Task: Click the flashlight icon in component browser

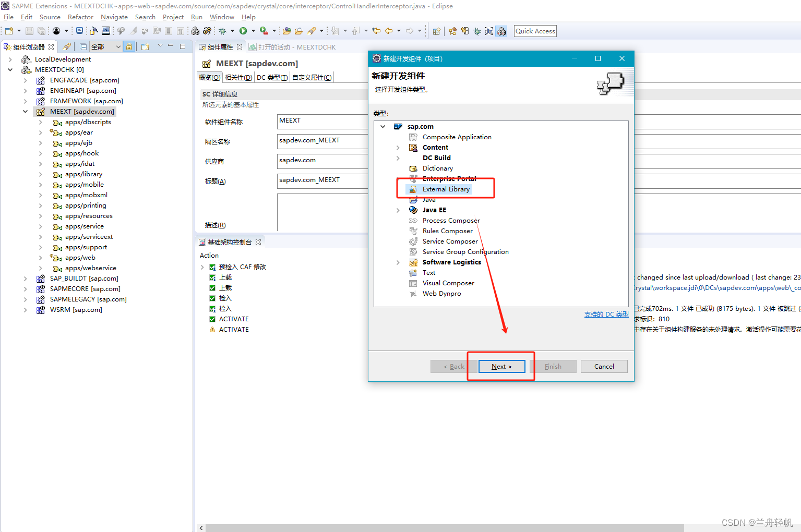Action: (67, 46)
